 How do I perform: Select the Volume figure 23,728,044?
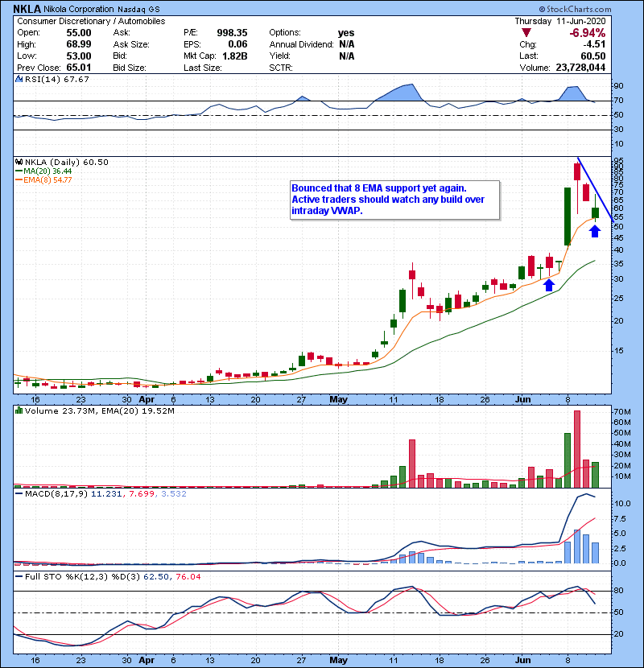[580, 68]
